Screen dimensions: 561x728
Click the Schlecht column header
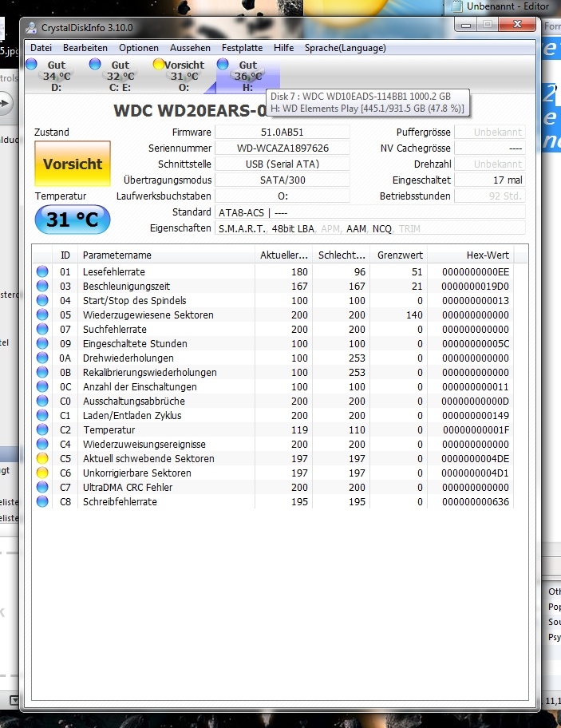point(341,255)
